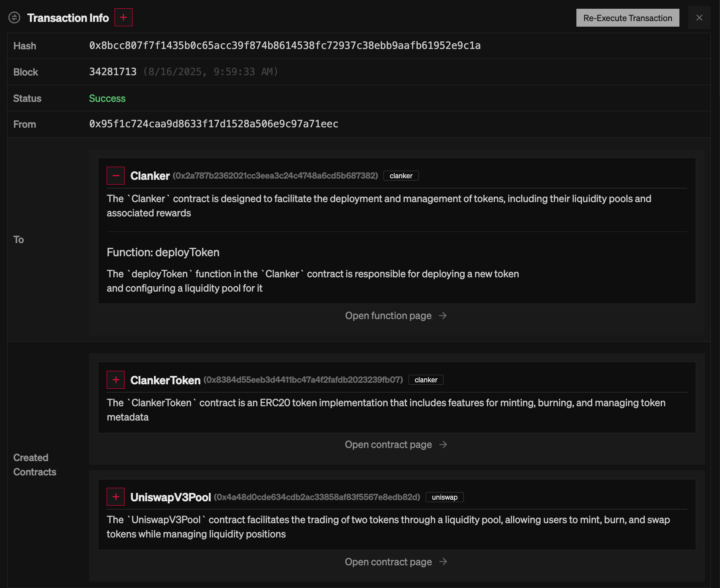Image resolution: width=720 pixels, height=588 pixels.
Task: Click arrow icon beside ClankerToken's Open contract page
Action: point(443,444)
